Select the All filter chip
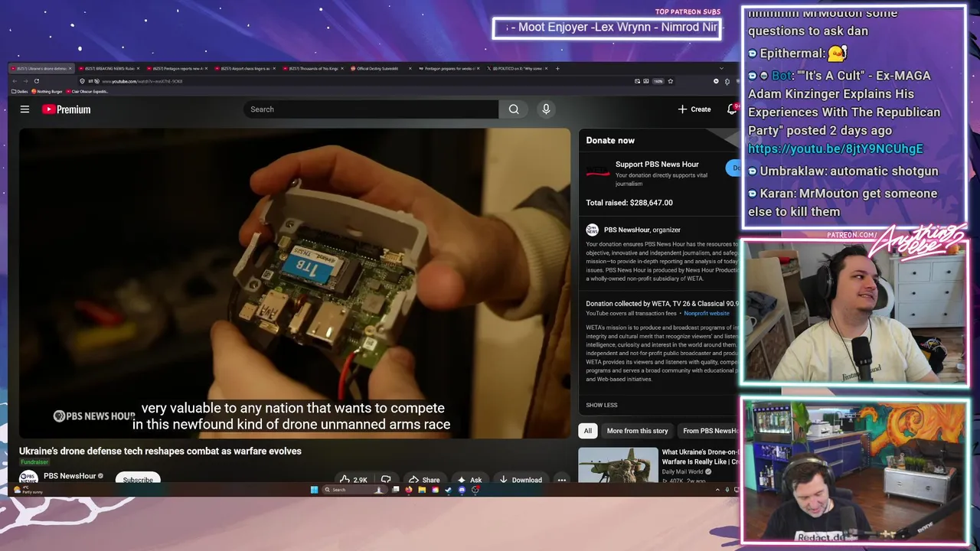This screenshot has height=551, width=980. 587,431
